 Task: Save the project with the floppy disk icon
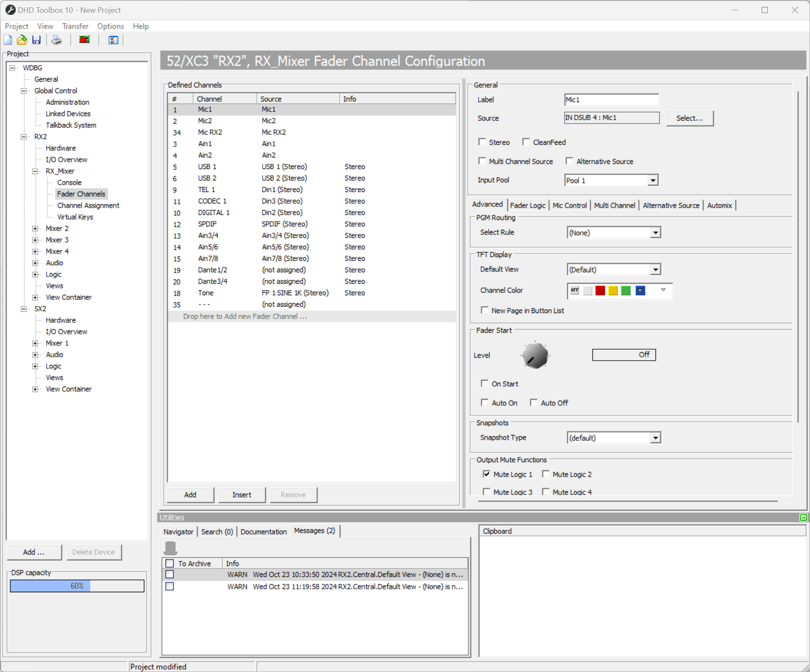[x=37, y=40]
